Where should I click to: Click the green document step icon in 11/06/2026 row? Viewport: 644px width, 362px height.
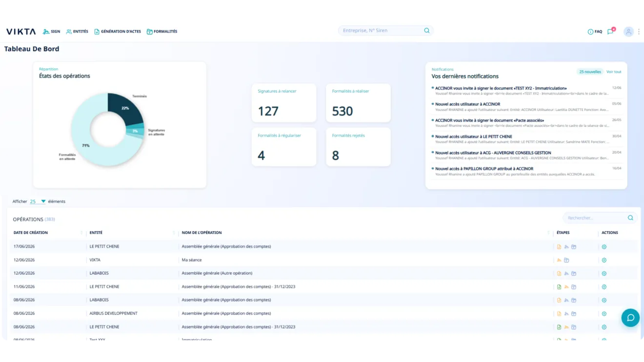[559, 287]
